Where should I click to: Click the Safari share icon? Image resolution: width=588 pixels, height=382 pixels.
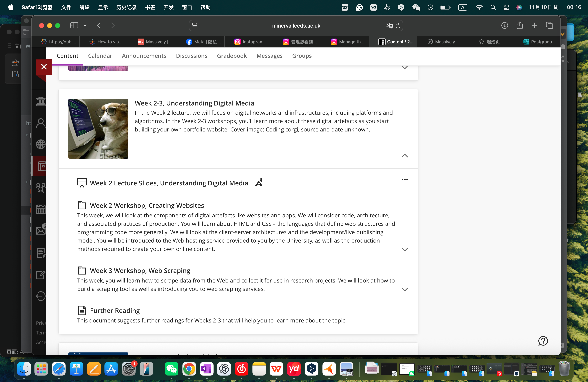tap(520, 25)
